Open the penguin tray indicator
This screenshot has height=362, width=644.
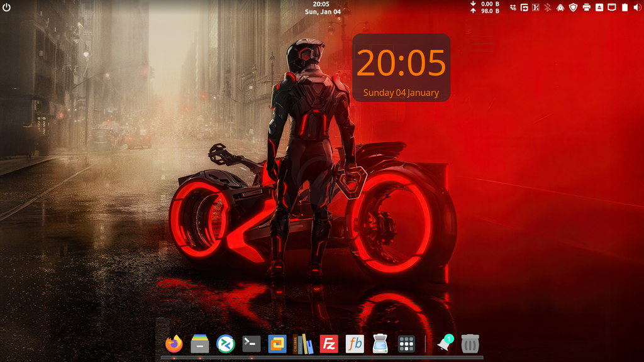point(560,8)
